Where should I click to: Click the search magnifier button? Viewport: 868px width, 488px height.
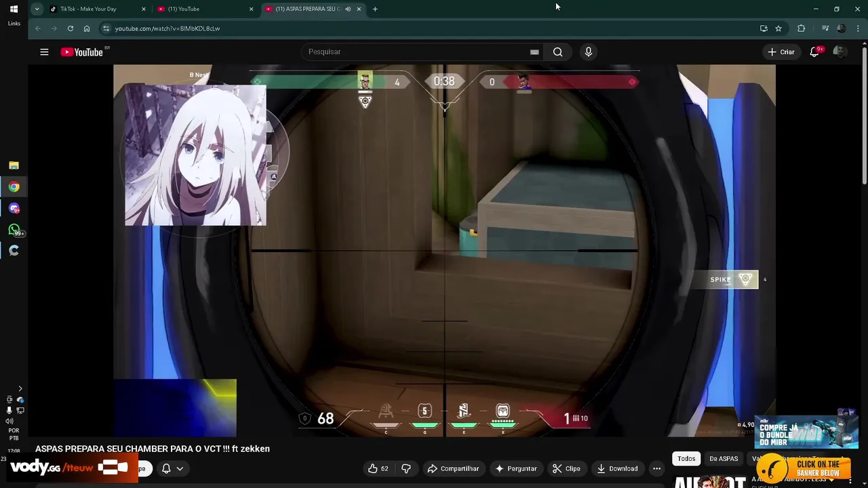(557, 52)
